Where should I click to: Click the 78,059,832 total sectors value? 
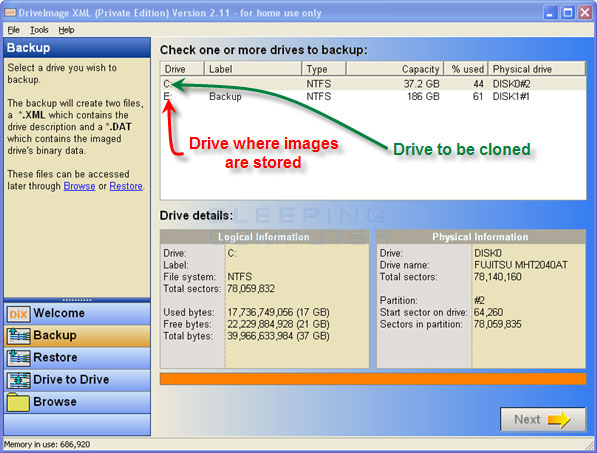[x=251, y=289]
